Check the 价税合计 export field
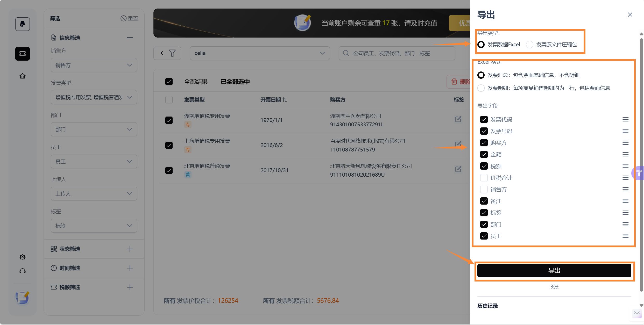Viewport: 644px width, 325px height. 484,178
